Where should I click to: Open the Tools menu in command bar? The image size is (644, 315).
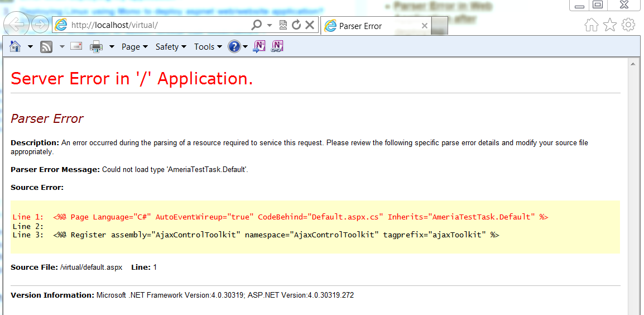(208, 47)
